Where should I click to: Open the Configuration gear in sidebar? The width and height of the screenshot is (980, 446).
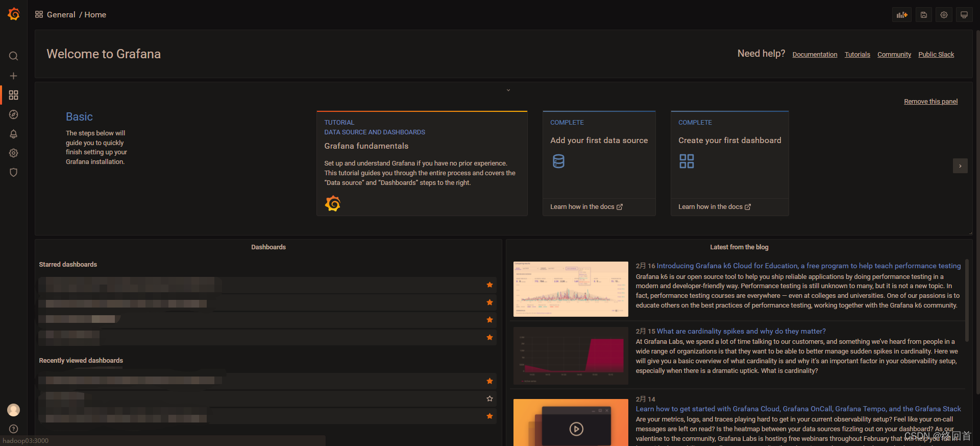(x=14, y=153)
